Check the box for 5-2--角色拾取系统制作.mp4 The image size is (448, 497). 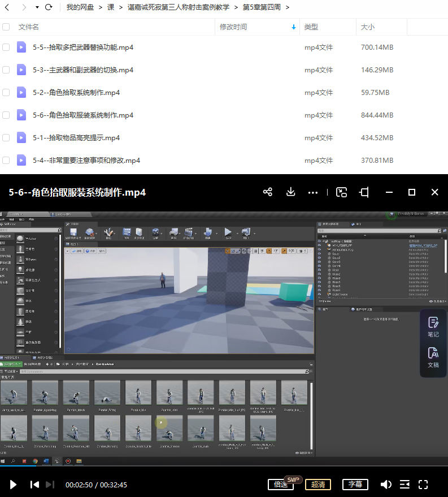click(6, 93)
